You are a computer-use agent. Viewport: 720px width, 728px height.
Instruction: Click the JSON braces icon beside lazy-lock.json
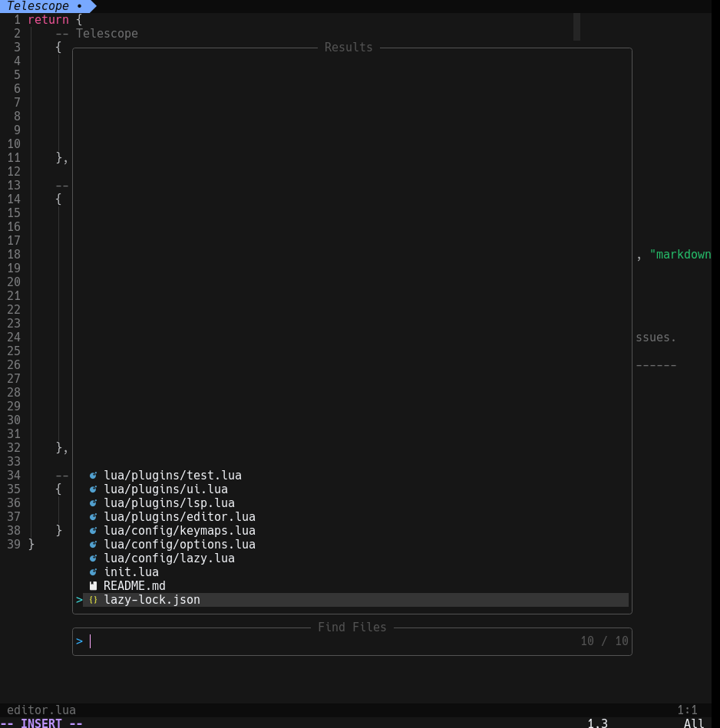pos(93,600)
